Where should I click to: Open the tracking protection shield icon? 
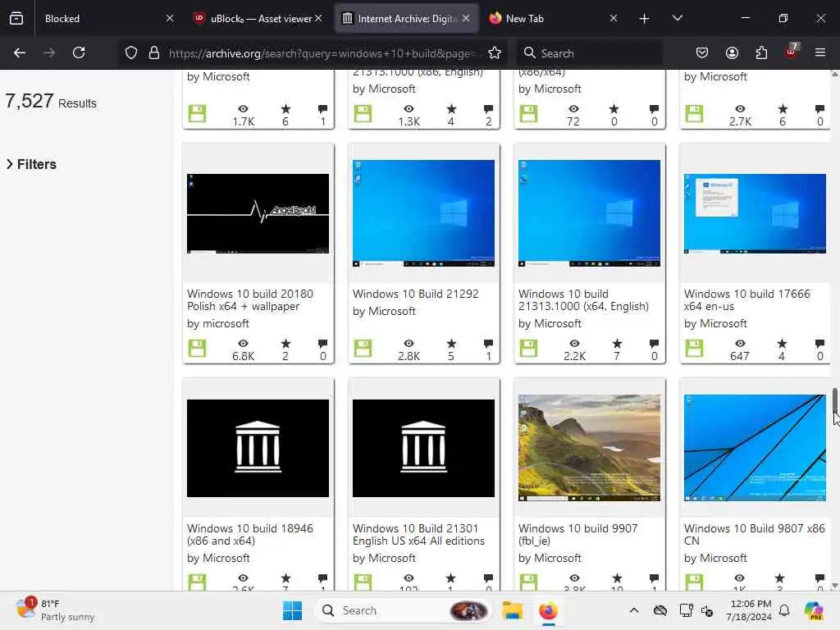131,52
